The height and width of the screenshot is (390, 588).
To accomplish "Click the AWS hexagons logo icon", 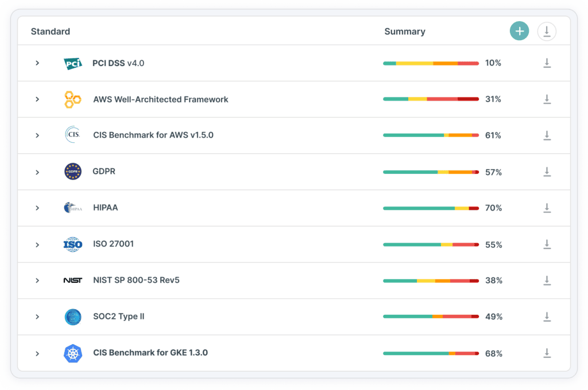I will pos(72,99).
